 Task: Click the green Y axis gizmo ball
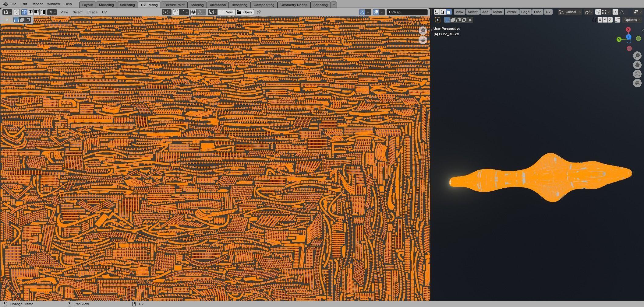pyautogui.click(x=619, y=40)
